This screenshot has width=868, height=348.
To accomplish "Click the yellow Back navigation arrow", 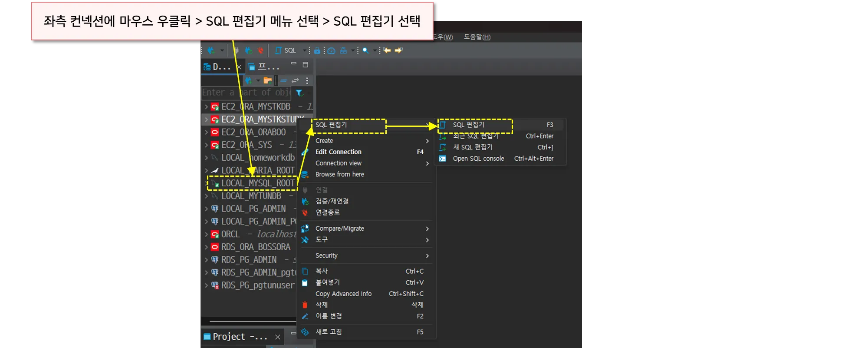I will point(387,50).
